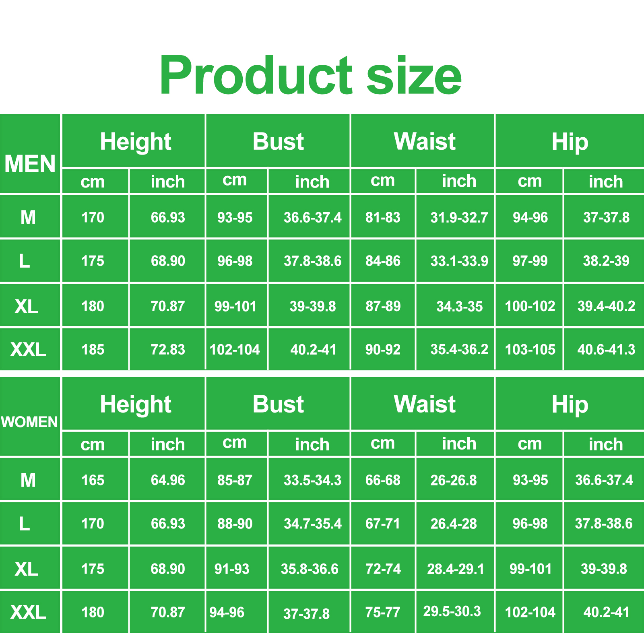The height and width of the screenshot is (644, 644).
Task: Select the Bust header in the WOMEN table
Action: click(x=278, y=404)
